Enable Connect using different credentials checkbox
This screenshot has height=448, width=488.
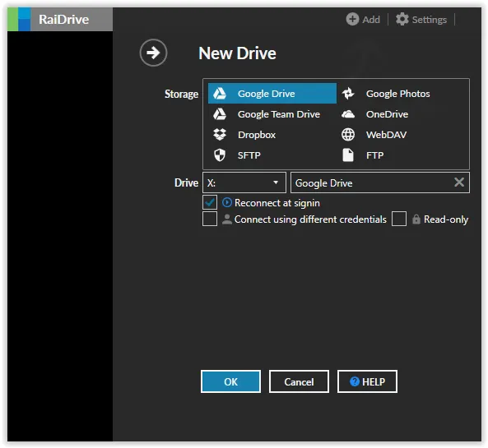click(x=210, y=219)
